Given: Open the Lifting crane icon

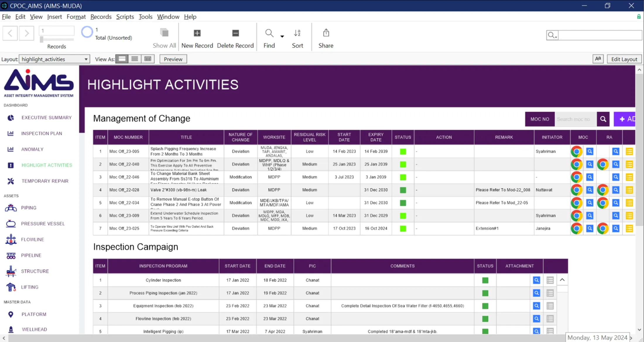Looking at the screenshot, I should [11, 287].
